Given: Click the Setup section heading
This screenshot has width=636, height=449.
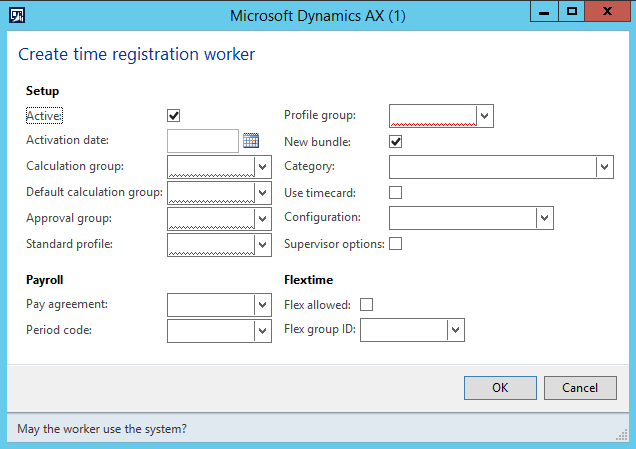Looking at the screenshot, I should 43,90.
